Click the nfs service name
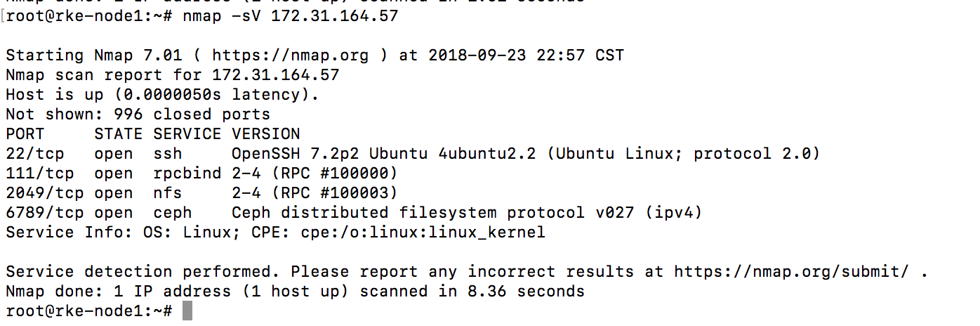The width and height of the screenshot is (980, 326). point(167,193)
